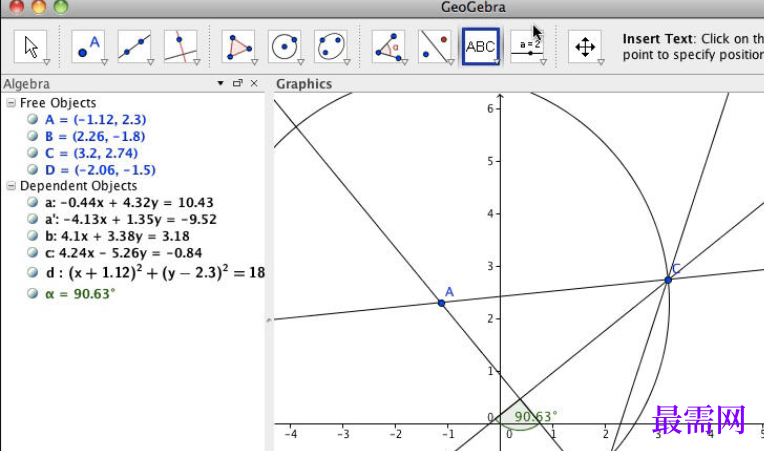Toggle visibility of line b
This screenshot has height=451, width=764.
pyautogui.click(x=33, y=235)
